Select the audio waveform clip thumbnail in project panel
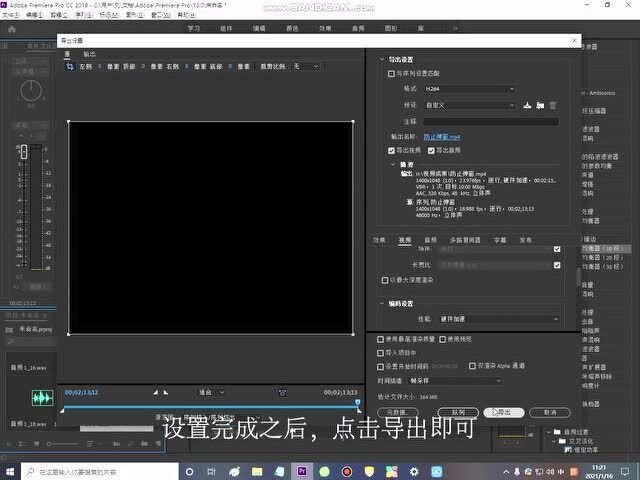The image size is (640, 480). coord(42,398)
